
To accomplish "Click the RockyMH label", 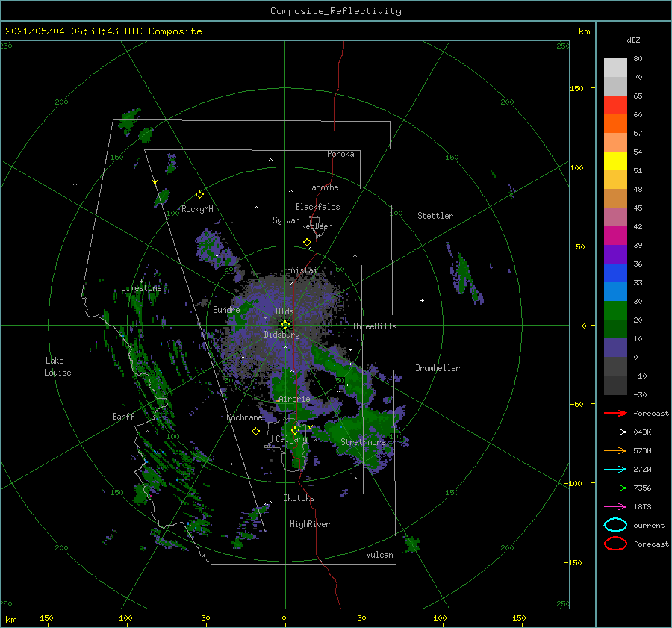I will pos(197,209).
